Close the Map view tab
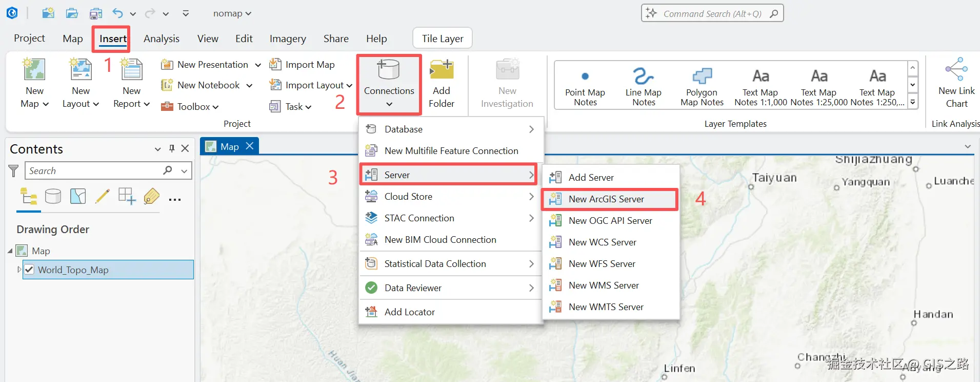Image resolution: width=980 pixels, height=382 pixels. [250, 146]
